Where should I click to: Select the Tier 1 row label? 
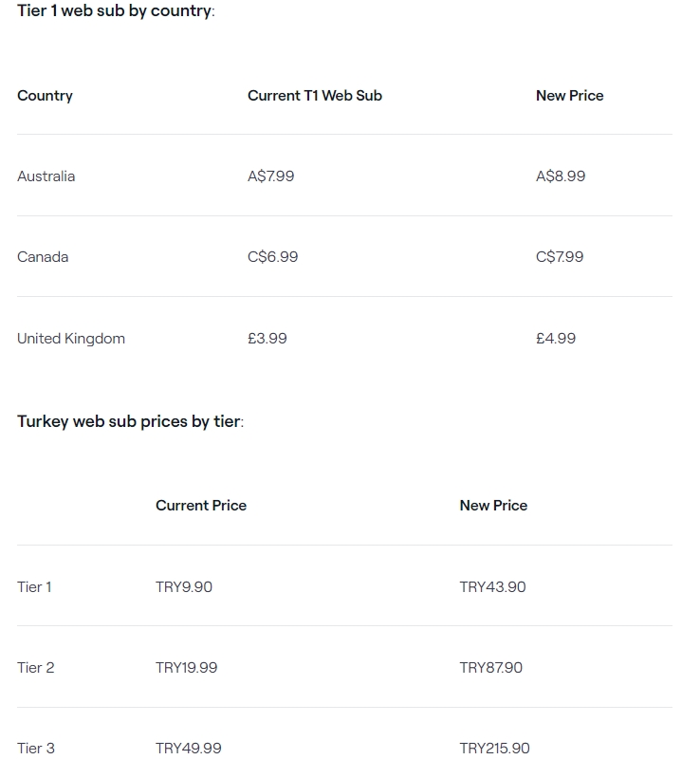pos(34,587)
